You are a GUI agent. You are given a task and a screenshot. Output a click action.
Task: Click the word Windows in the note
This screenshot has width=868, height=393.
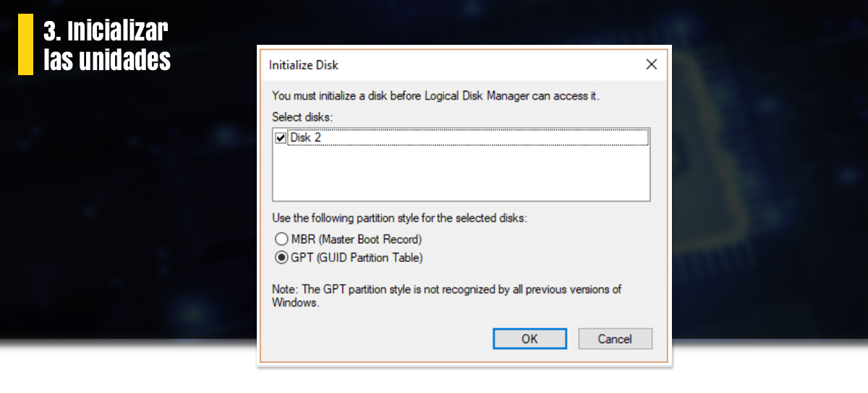click(294, 303)
